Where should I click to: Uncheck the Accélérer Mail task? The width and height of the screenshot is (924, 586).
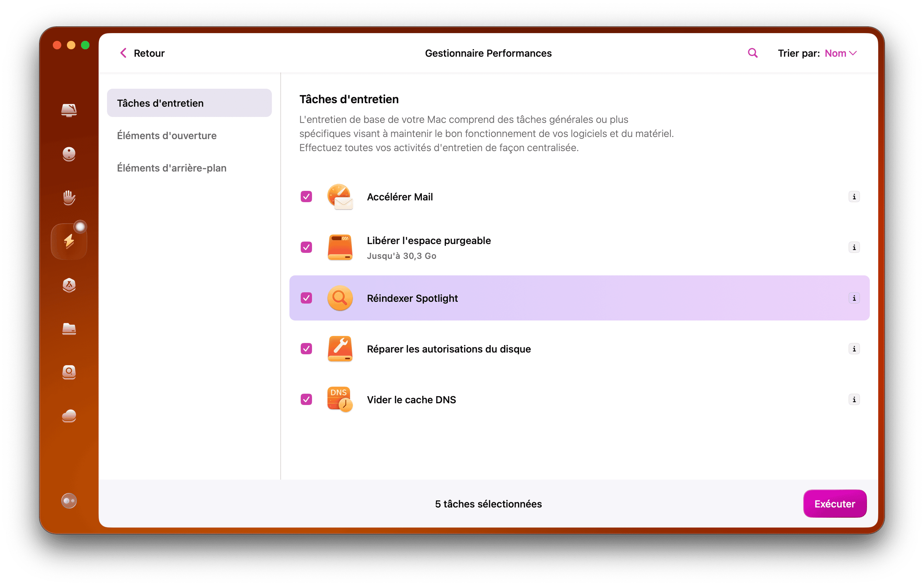(306, 197)
